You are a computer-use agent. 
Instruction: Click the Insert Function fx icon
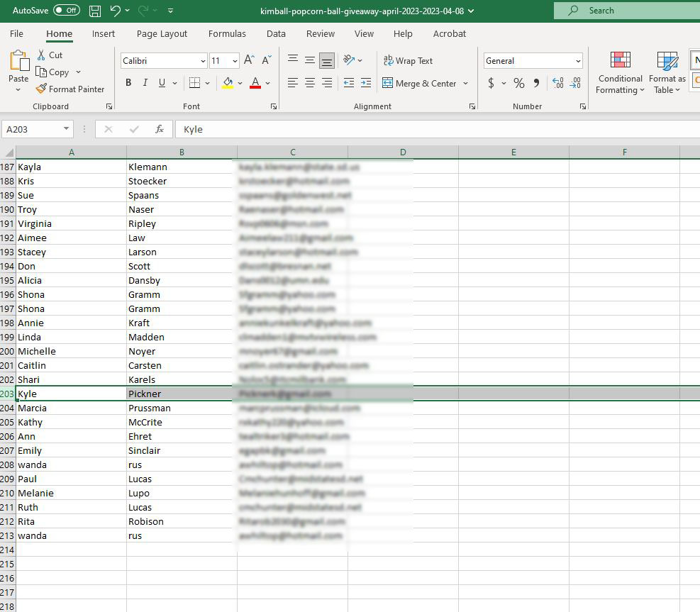(160, 129)
